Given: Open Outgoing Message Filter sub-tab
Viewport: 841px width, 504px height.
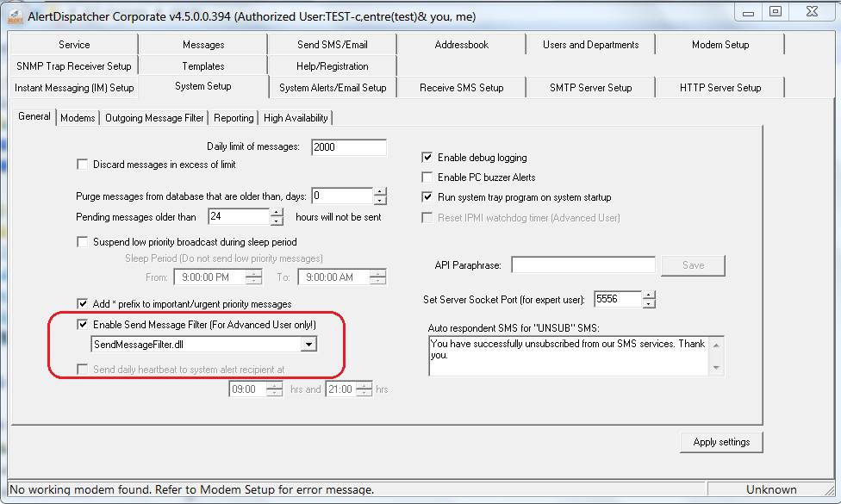Looking at the screenshot, I should (154, 118).
